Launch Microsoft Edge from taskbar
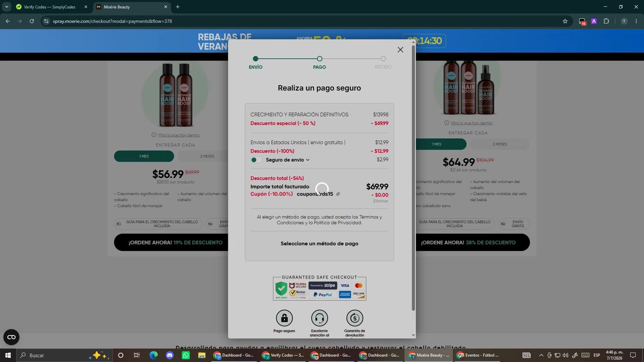 (153, 355)
